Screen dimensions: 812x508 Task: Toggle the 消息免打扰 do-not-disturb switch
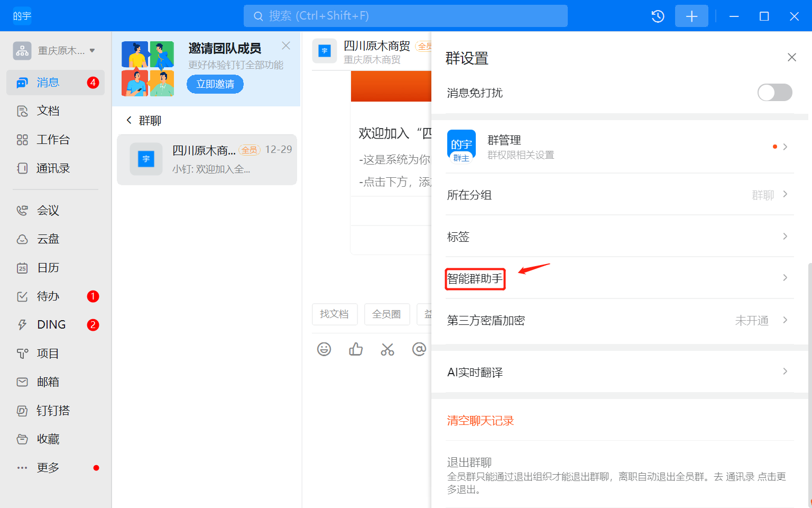775,93
